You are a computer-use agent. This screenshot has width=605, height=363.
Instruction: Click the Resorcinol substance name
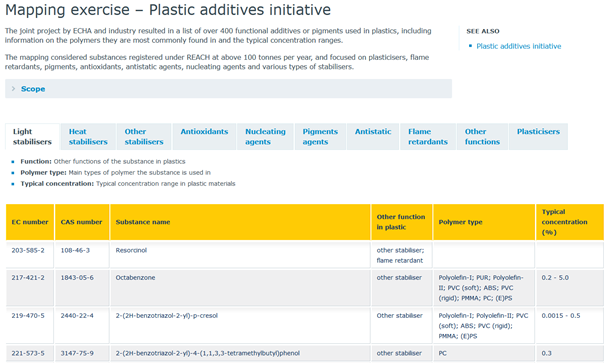pos(131,250)
